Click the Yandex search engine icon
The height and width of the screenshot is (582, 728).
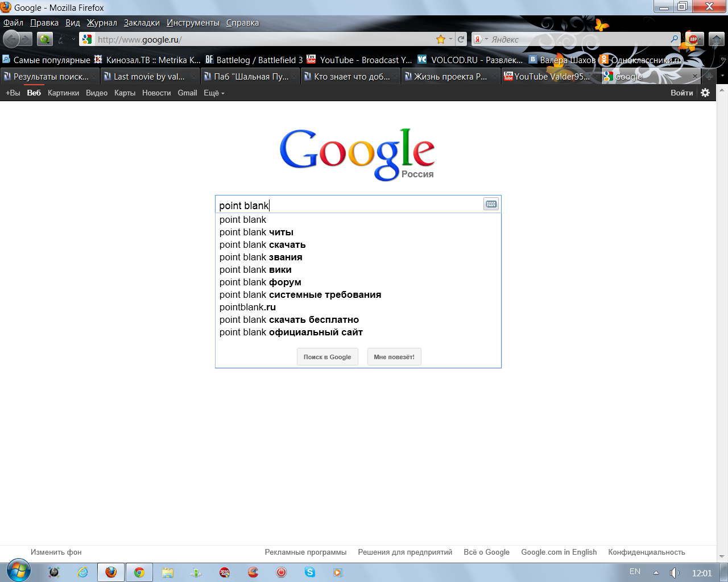point(478,39)
